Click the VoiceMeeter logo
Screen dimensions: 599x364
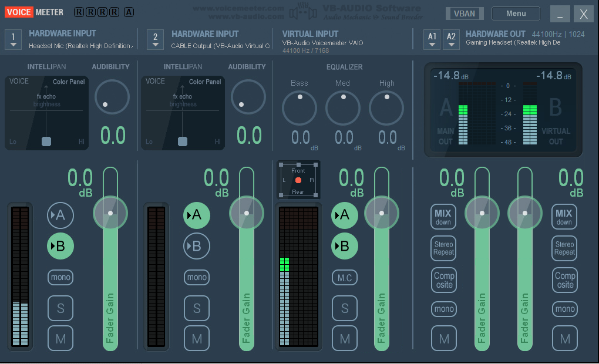click(34, 12)
